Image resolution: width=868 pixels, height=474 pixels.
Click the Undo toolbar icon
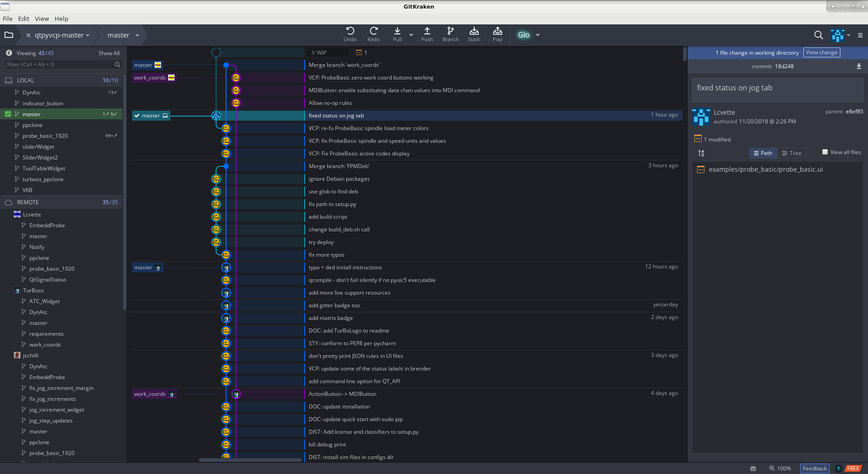click(x=350, y=34)
